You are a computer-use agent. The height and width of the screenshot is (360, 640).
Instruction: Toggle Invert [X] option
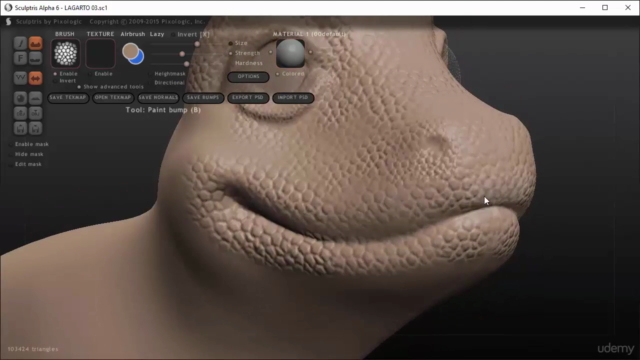pyautogui.click(x=191, y=34)
